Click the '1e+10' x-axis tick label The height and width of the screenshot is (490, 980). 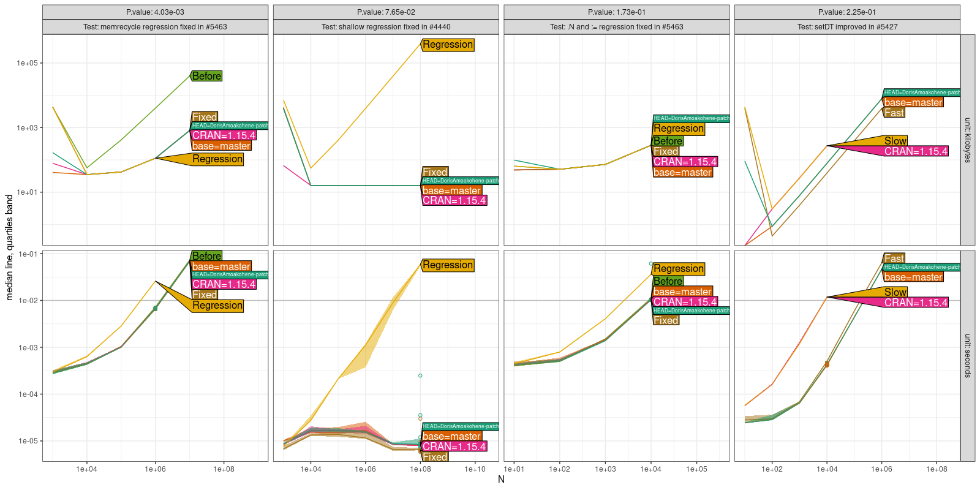point(475,469)
